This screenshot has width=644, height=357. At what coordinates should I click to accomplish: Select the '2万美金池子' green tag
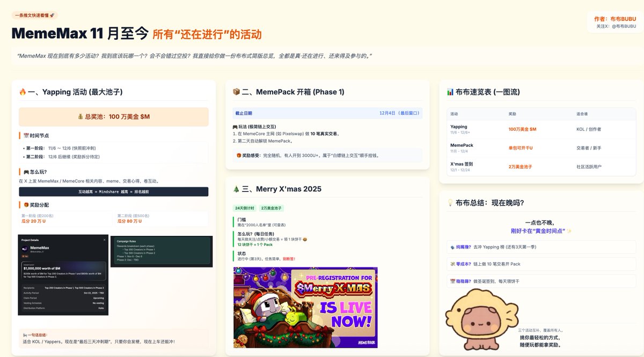271,208
